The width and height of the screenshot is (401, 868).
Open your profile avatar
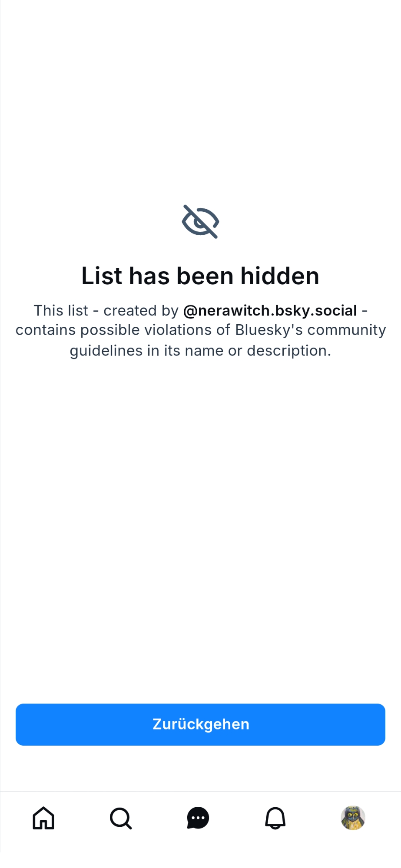tap(353, 818)
